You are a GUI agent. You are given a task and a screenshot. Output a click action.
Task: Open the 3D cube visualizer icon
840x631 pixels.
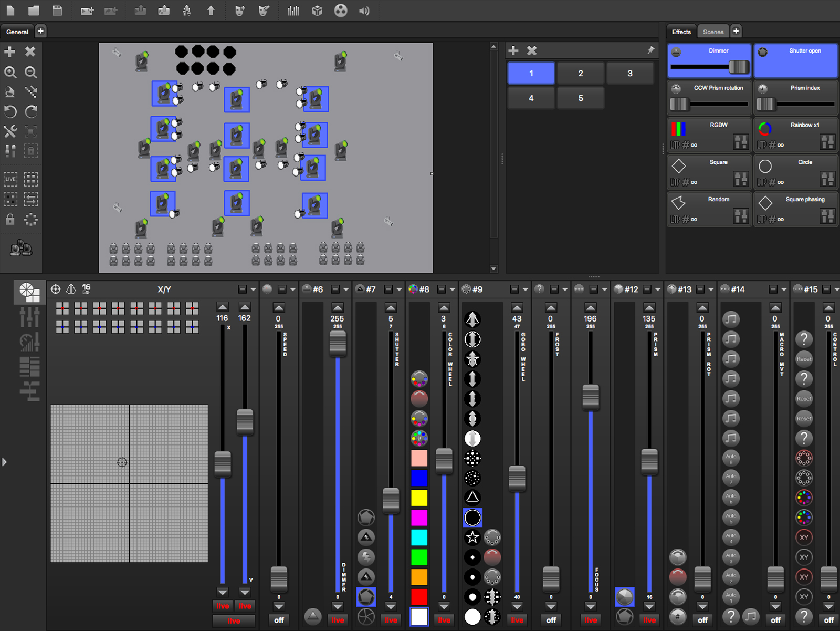click(317, 11)
